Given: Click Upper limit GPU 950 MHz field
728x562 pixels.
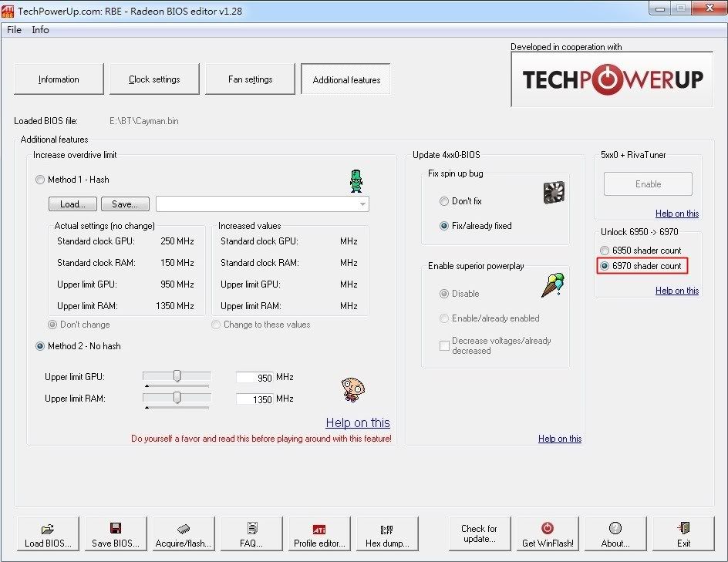Looking at the screenshot, I should pyautogui.click(x=254, y=377).
